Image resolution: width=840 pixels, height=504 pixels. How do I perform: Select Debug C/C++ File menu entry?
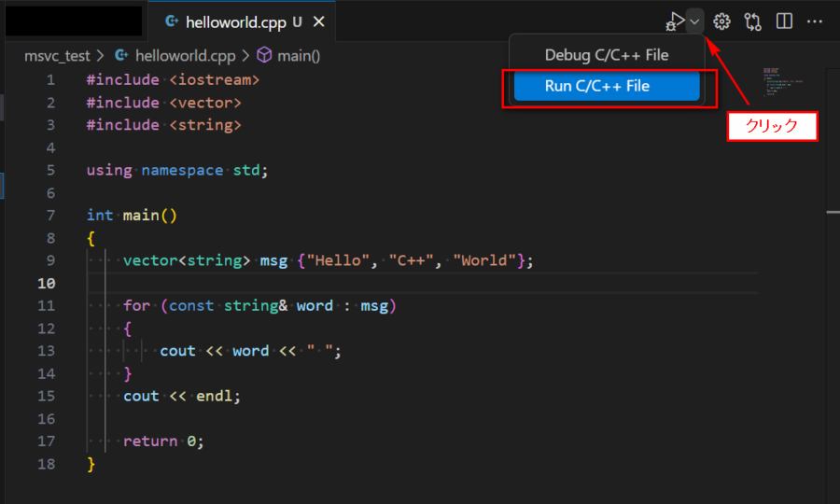tap(607, 55)
